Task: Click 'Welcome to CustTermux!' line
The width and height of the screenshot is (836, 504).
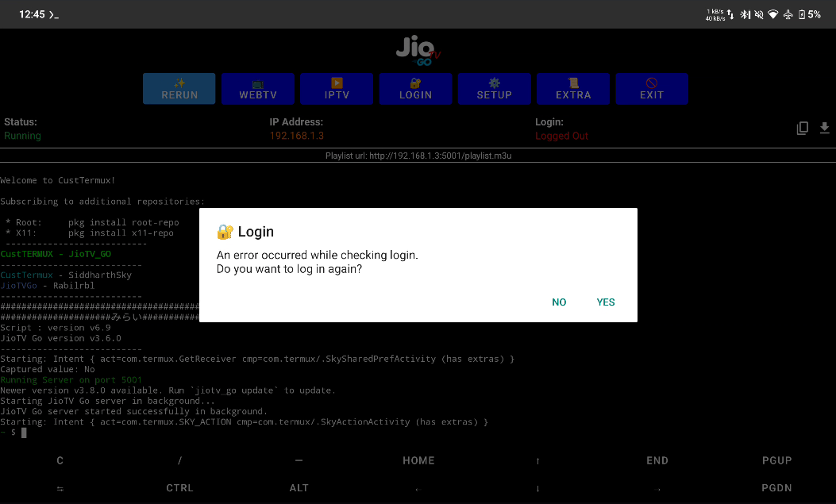Action: coord(58,181)
